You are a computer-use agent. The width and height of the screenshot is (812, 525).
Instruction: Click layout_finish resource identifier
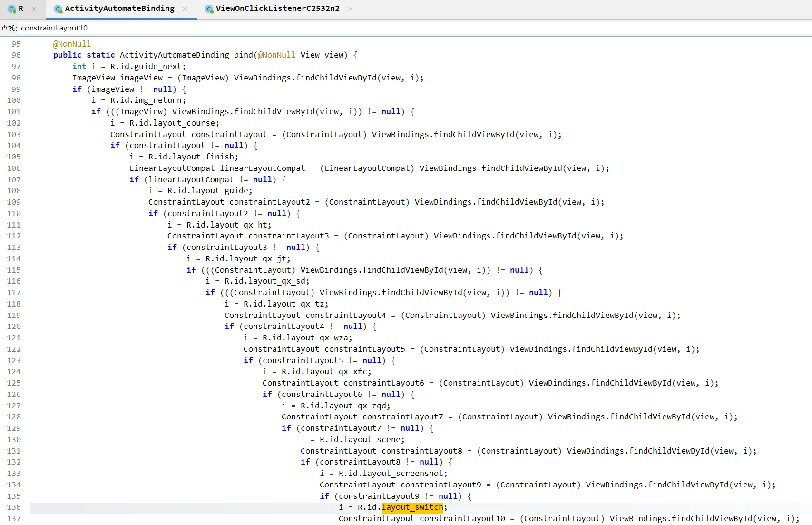coord(203,157)
